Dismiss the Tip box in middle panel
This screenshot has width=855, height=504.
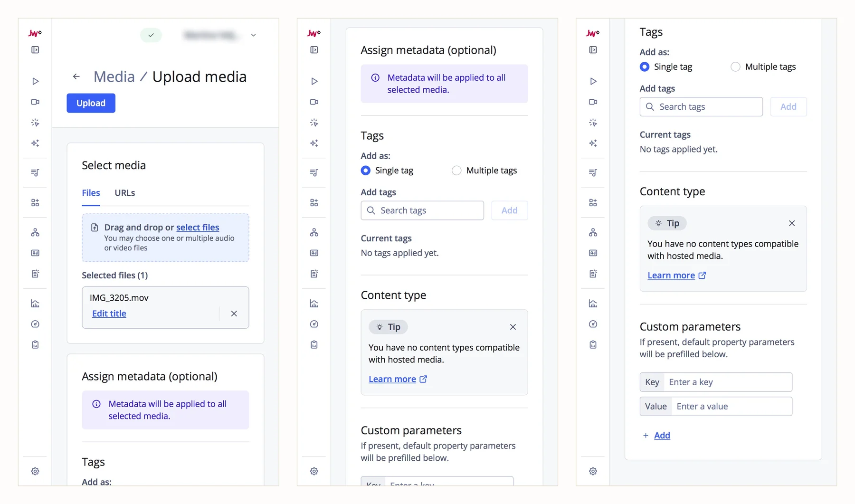tap(513, 327)
